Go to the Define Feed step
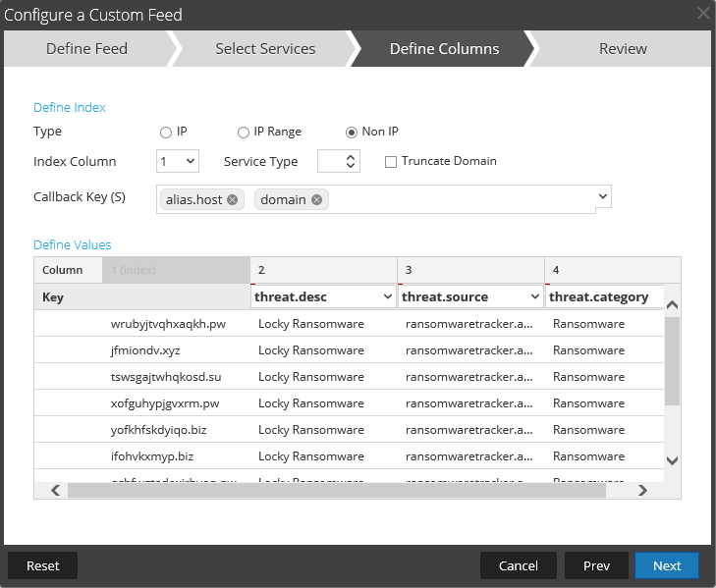The image size is (716, 588). click(86, 48)
